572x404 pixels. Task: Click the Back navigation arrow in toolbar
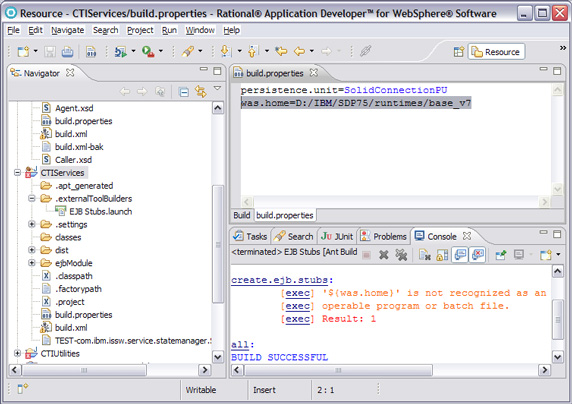299,51
